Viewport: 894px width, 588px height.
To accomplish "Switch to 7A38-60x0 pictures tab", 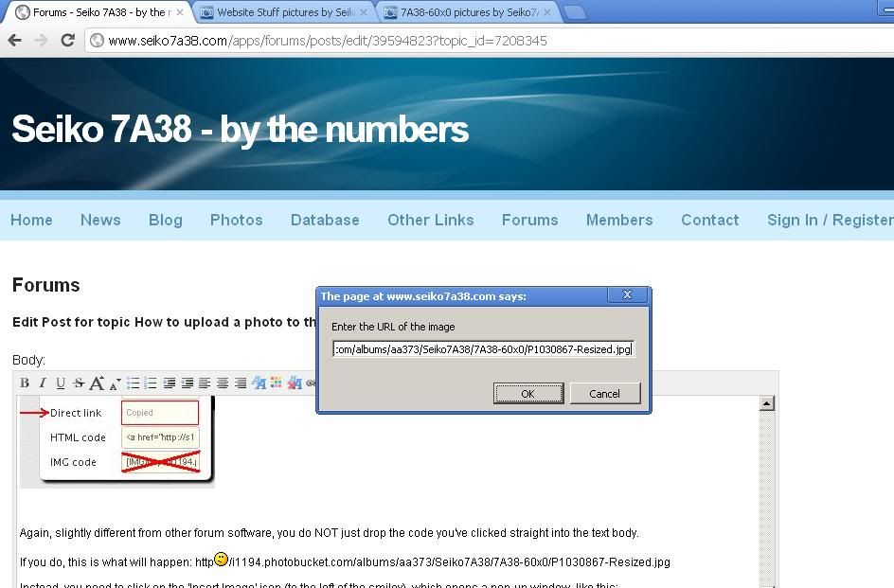I will 469,12.
